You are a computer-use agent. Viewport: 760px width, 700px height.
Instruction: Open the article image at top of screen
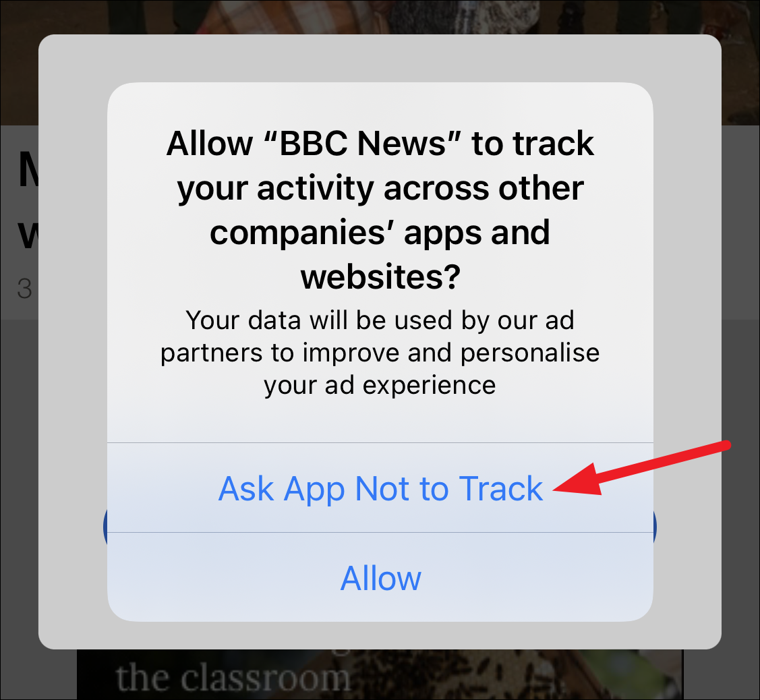pos(380,17)
